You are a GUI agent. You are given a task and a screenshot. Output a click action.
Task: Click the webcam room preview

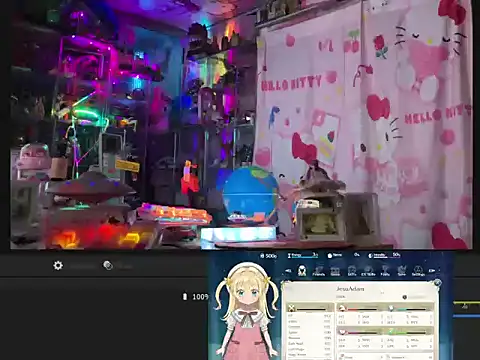[x=241, y=124]
